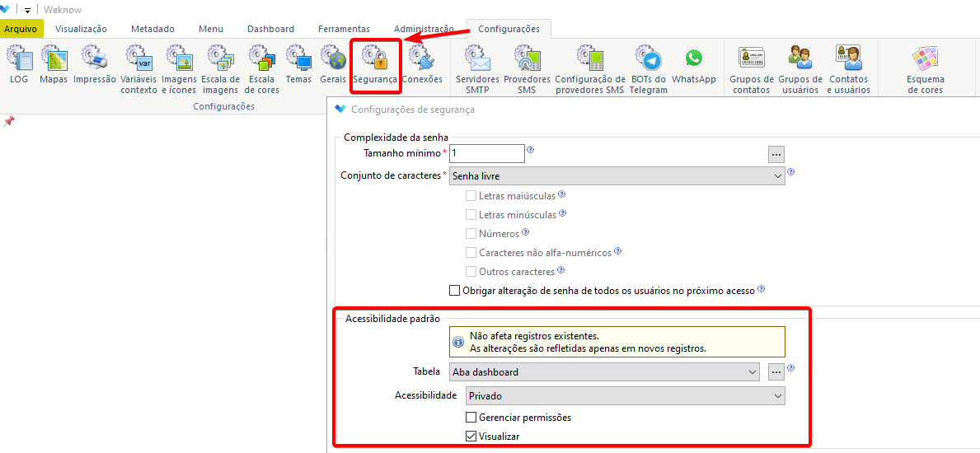
Task: Expand the Conjunto de caracteres dropdown
Action: (617, 175)
